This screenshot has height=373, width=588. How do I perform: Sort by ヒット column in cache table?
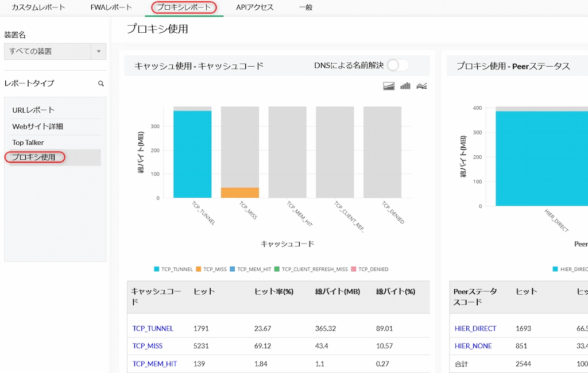[204, 291]
